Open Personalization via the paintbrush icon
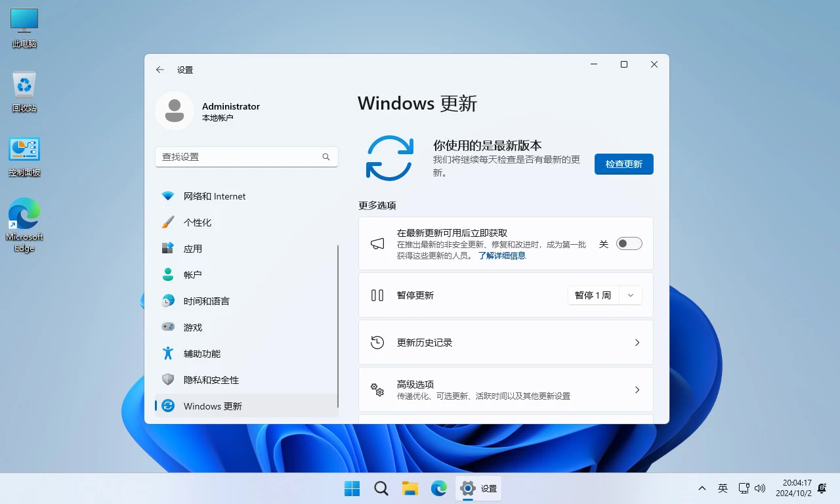 [168, 222]
